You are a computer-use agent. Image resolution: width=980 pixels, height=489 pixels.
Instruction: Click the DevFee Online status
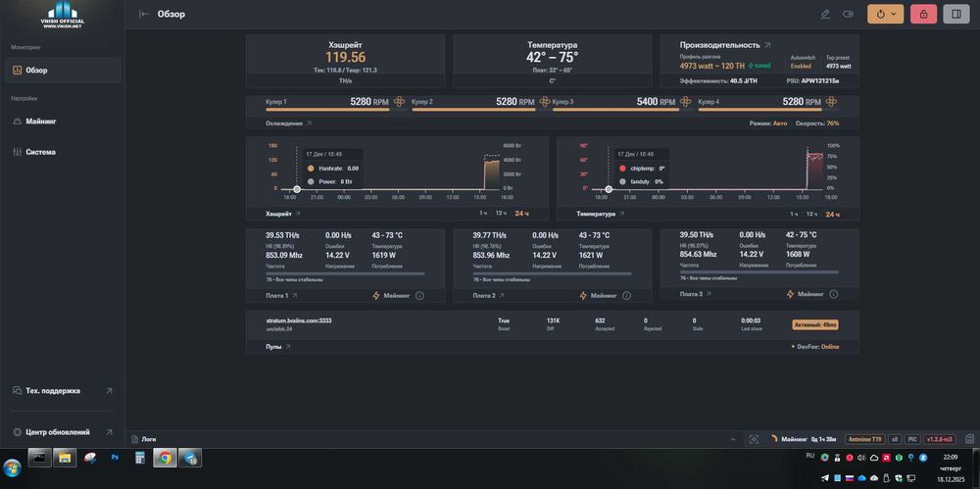click(x=815, y=347)
